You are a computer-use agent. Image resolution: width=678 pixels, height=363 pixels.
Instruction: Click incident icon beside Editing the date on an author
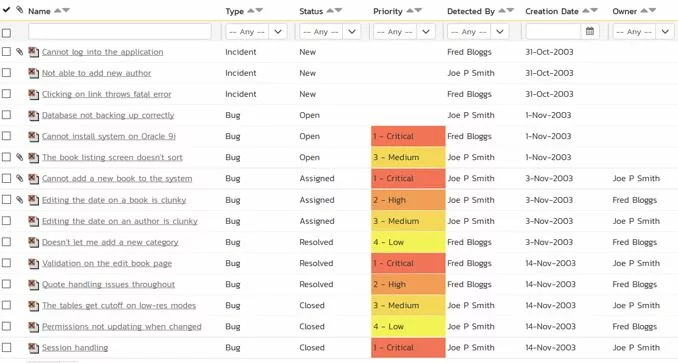(x=34, y=221)
